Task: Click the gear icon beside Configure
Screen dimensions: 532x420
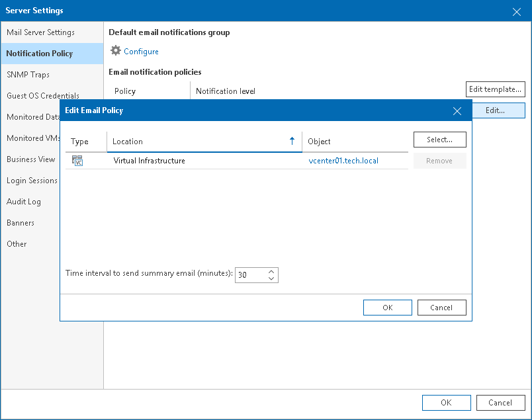Action: (115, 51)
